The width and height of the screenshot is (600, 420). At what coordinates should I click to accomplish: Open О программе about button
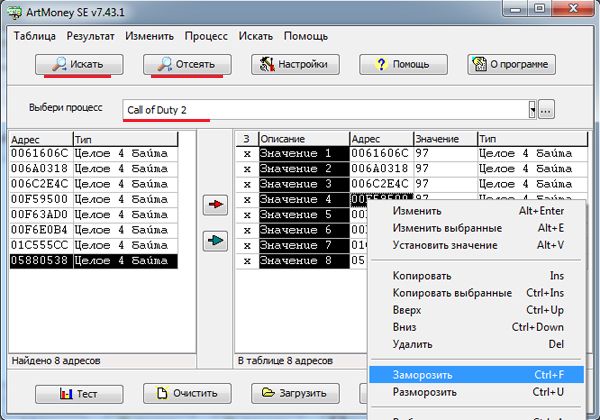[x=511, y=64]
